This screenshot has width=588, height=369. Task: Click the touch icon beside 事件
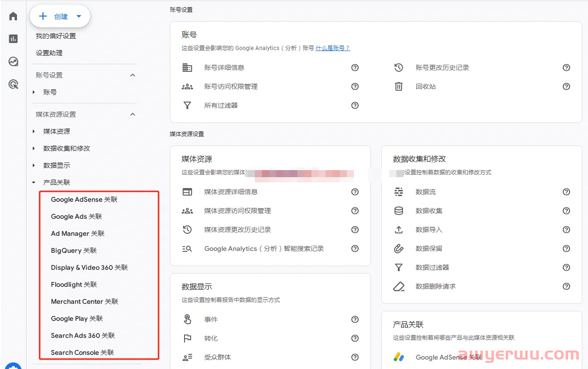[x=187, y=319]
